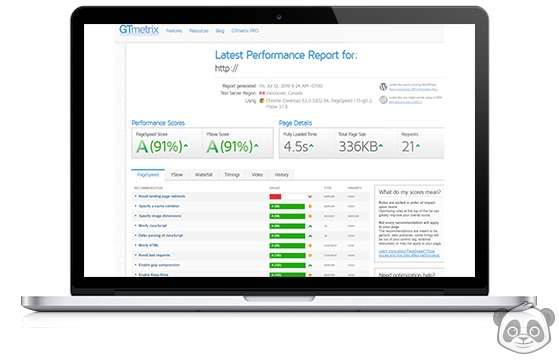
Task: Open the Timings tab
Action: point(232,175)
